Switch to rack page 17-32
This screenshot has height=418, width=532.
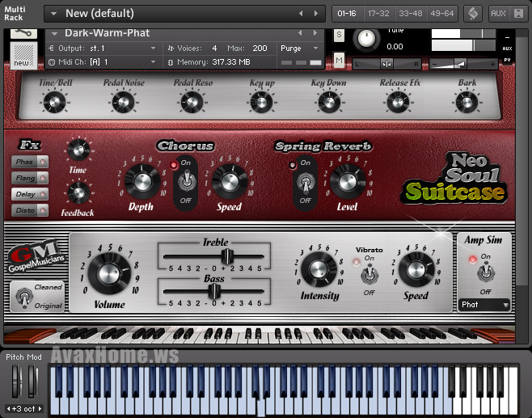tap(378, 14)
